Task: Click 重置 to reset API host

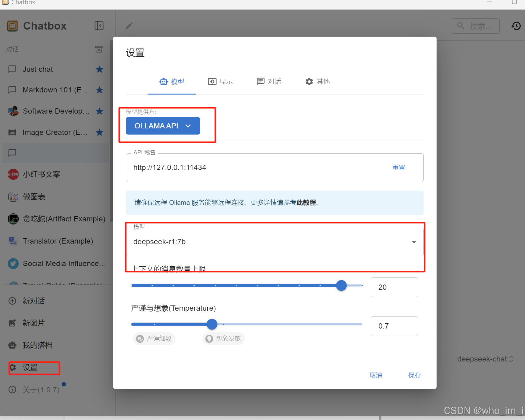Action: pos(398,168)
